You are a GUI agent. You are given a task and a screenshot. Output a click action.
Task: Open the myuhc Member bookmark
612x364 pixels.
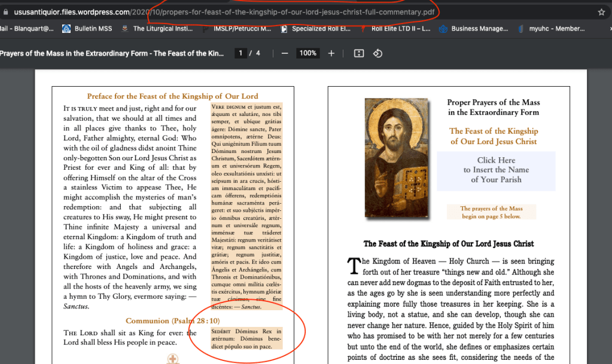coord(551,28)
